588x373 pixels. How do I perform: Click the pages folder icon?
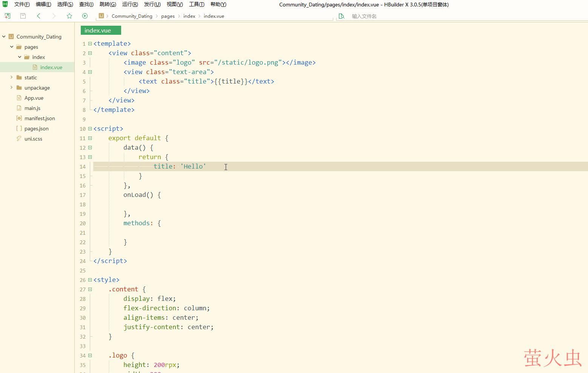[x=19, y=47]
